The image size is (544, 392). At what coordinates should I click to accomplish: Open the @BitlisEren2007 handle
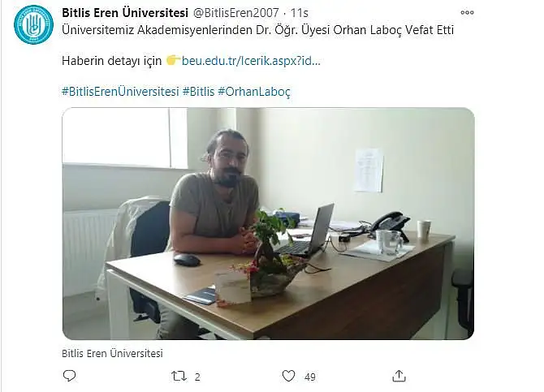236,13
